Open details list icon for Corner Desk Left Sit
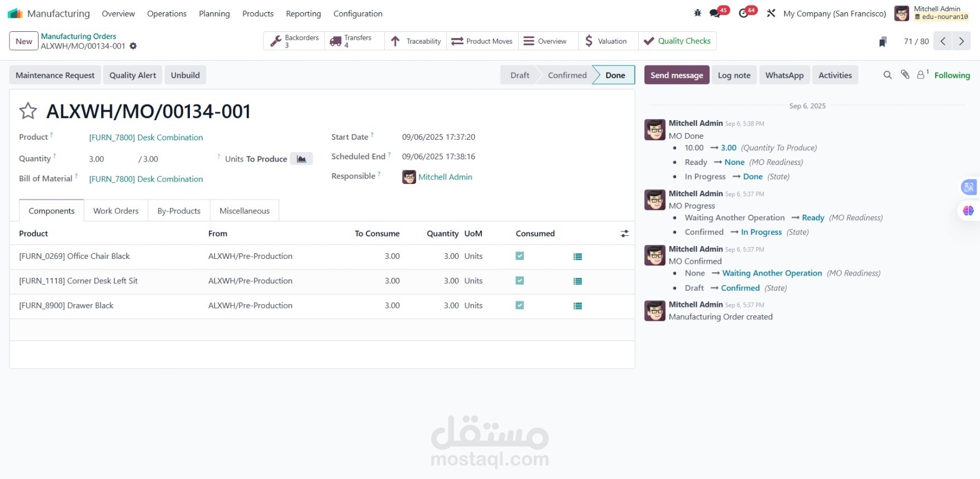 (577, 281)
